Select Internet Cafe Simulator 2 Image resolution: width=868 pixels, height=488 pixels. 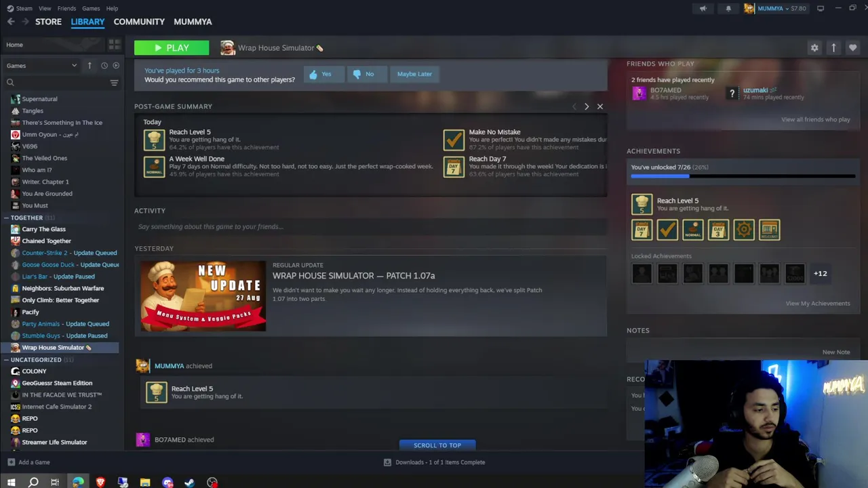tap(56, 407)
